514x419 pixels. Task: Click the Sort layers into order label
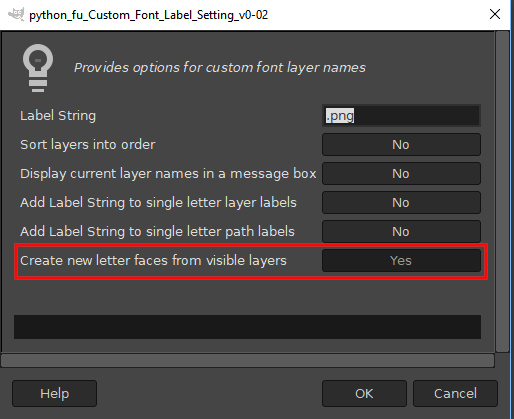point(88,145)
